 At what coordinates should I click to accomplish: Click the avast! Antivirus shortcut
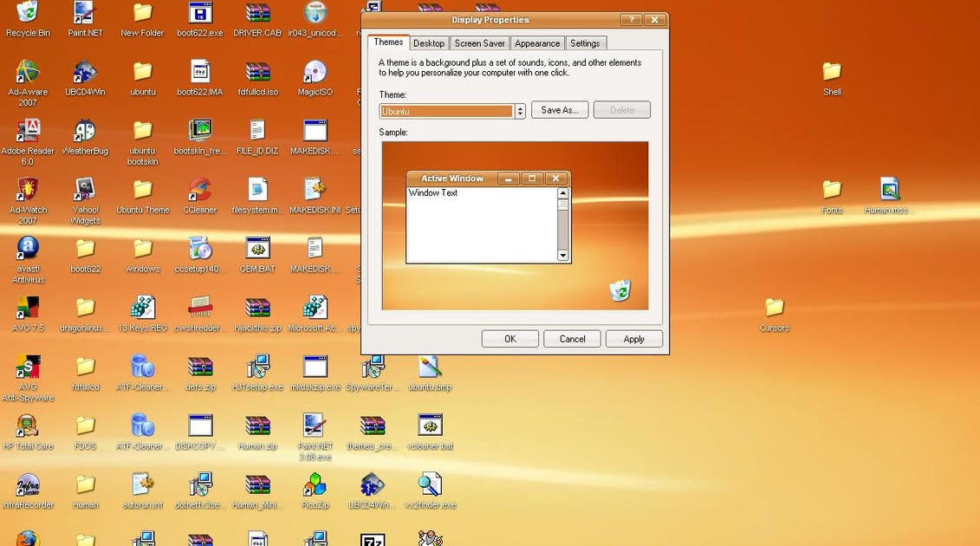pos(28,248)
